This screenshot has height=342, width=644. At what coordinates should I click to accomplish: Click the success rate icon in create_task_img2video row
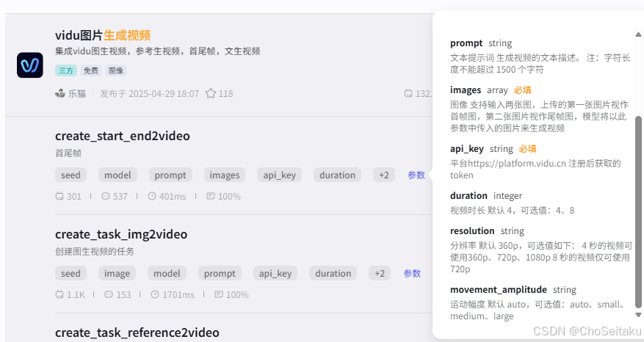(219, 294)
